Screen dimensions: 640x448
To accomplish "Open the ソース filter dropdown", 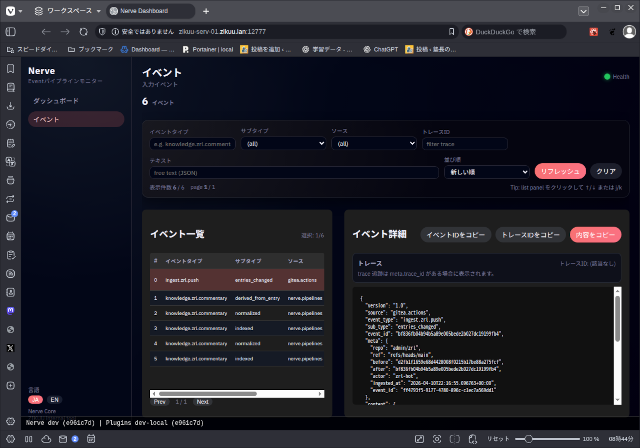I will [371, 144].
